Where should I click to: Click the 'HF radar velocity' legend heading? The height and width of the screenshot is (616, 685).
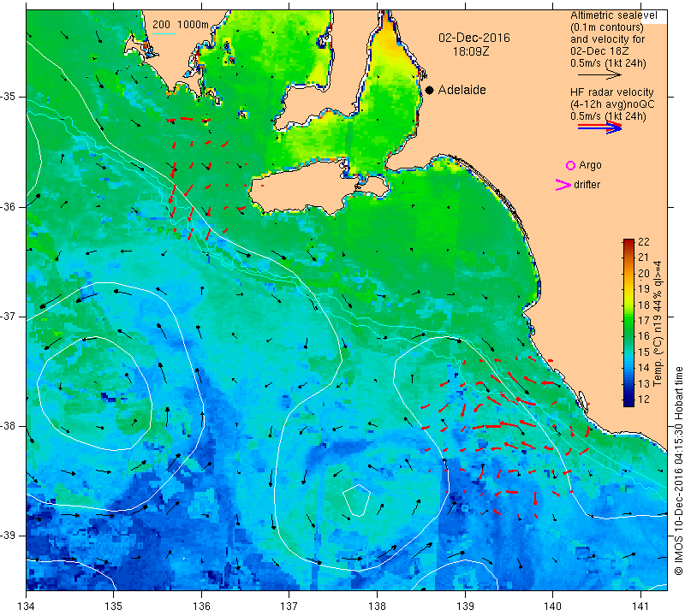[x=611, y=92]
